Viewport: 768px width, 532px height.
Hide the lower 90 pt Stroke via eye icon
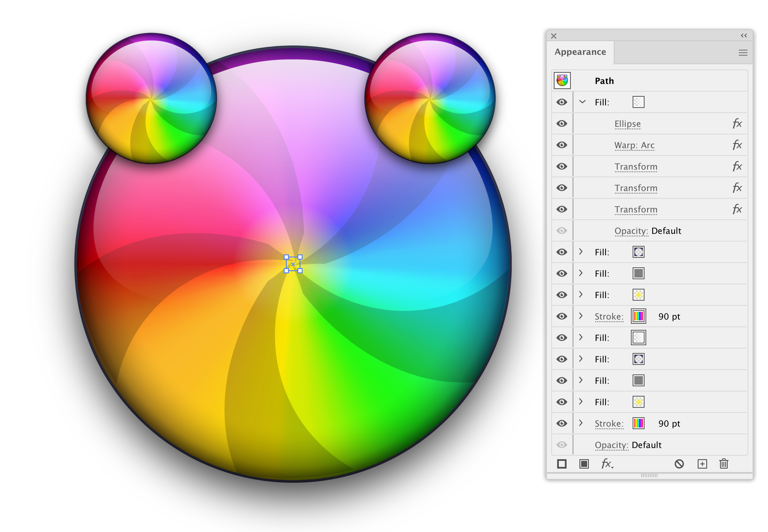(562, 423)
